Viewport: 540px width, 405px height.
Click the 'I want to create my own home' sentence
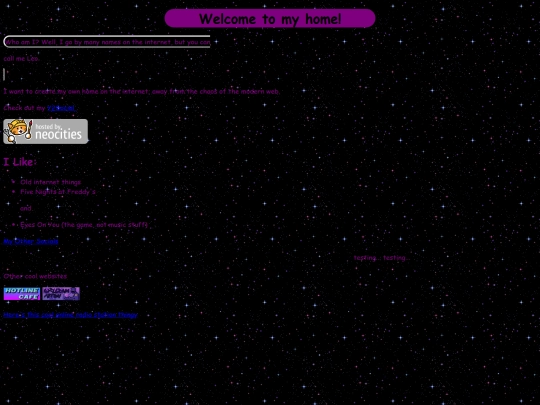pos(142,92)
